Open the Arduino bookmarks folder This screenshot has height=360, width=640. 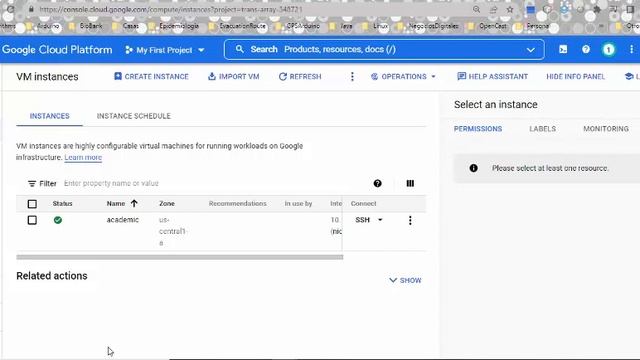[44, 26]
